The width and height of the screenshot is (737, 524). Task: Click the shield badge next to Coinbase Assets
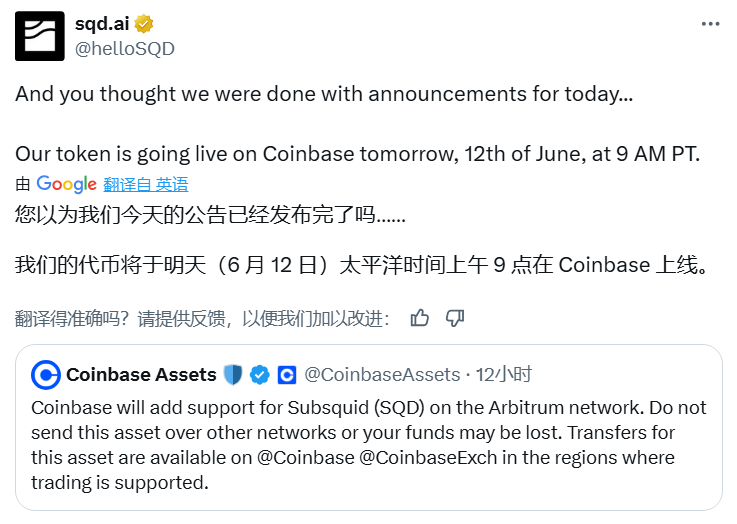(x=233, y=375)
